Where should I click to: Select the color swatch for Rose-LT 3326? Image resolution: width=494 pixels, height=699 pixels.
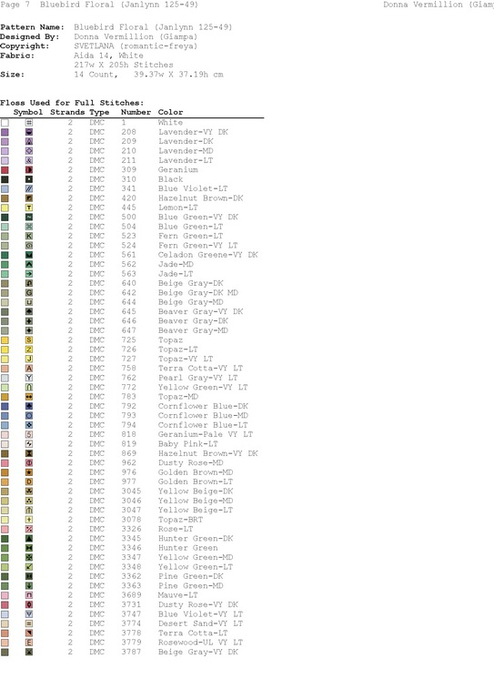(x=5, y=529)
